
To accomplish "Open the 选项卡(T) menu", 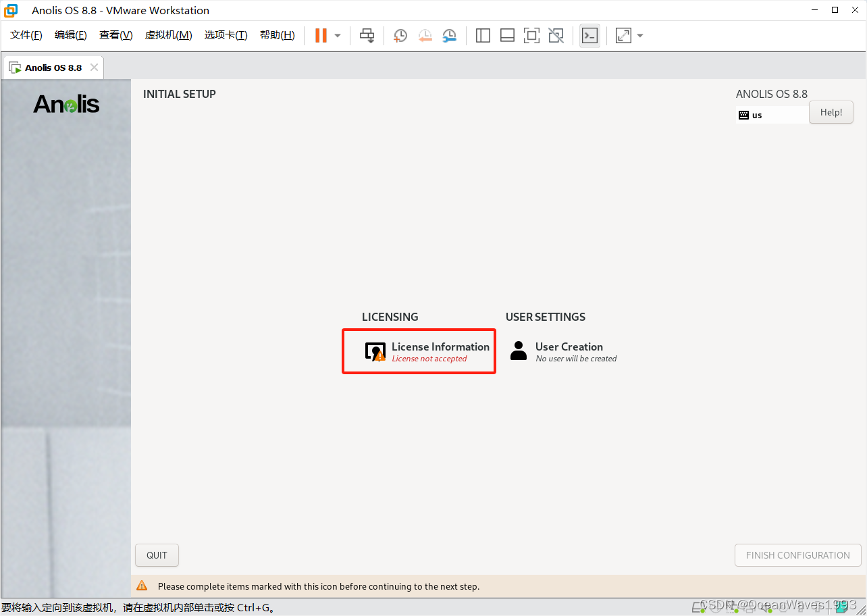I will click(x=226, y=35).
